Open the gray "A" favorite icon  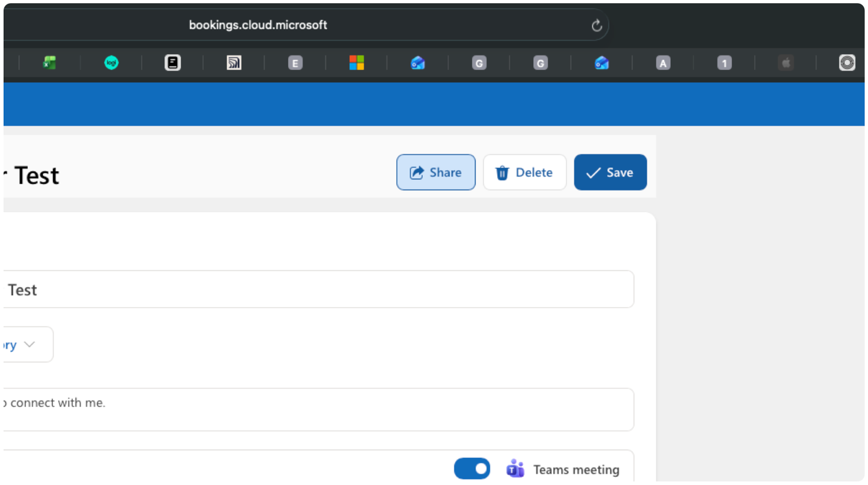tap(663, 62)
